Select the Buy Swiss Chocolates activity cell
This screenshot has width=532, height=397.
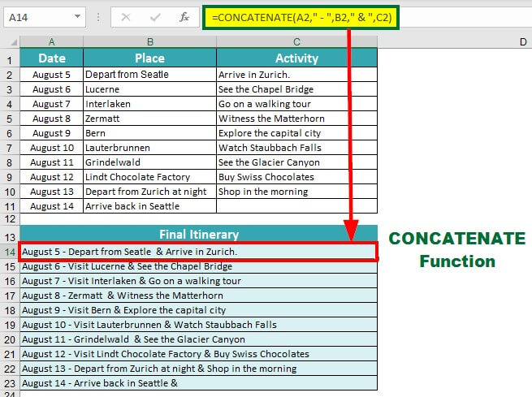tap(297, 177)
